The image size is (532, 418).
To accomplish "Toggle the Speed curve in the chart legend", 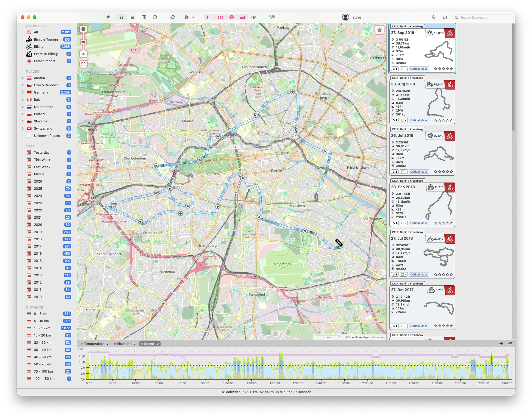I will pyautogui.click(x=149, y=344).
